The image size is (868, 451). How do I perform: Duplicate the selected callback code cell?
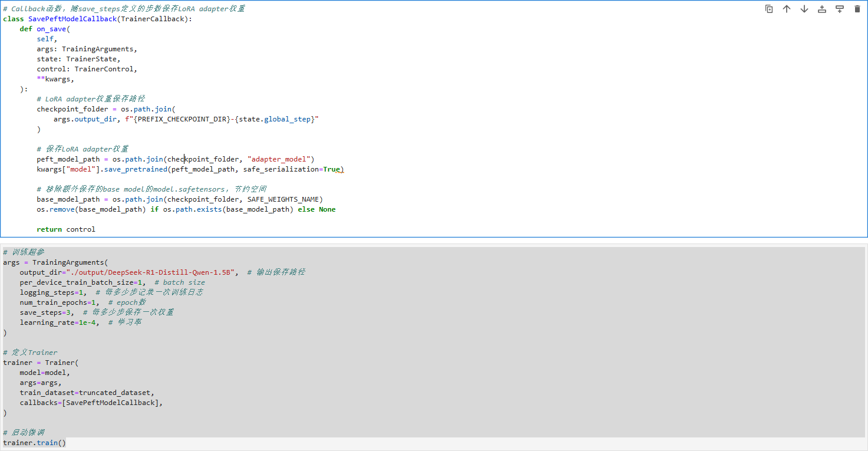point(769,9)
